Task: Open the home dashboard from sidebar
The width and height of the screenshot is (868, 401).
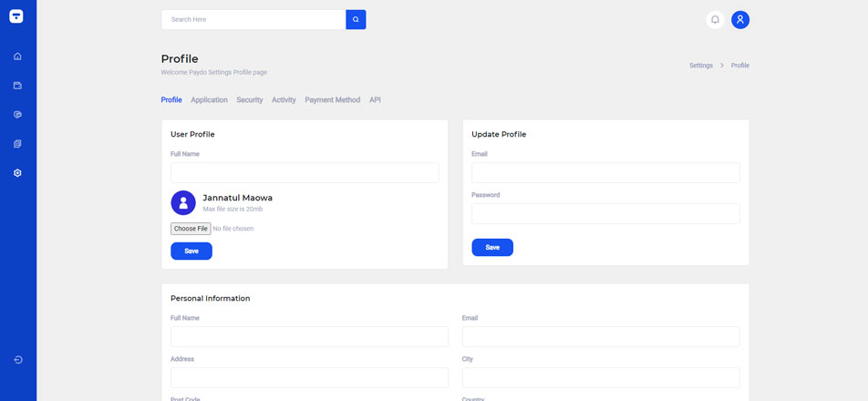Action: [17, 57]
